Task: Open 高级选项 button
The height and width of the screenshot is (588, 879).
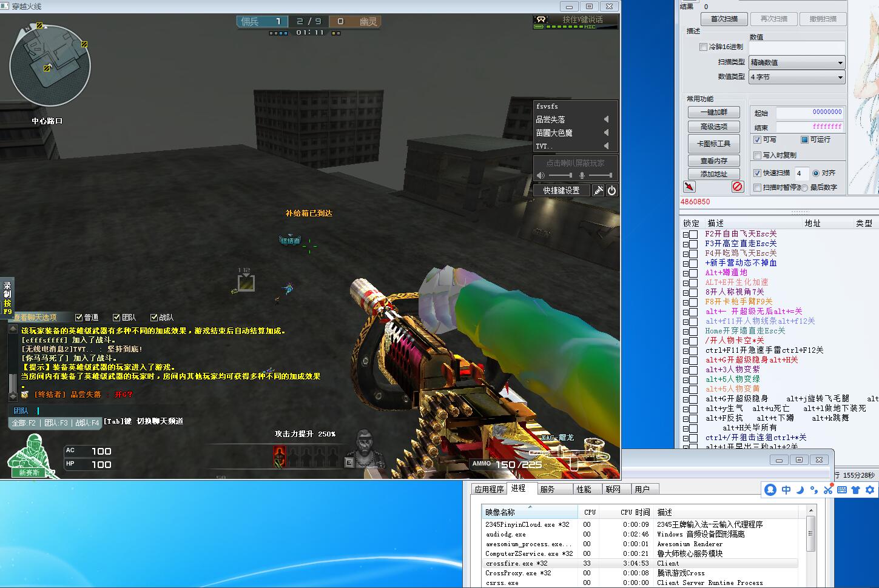Action: tap(713, 127)
